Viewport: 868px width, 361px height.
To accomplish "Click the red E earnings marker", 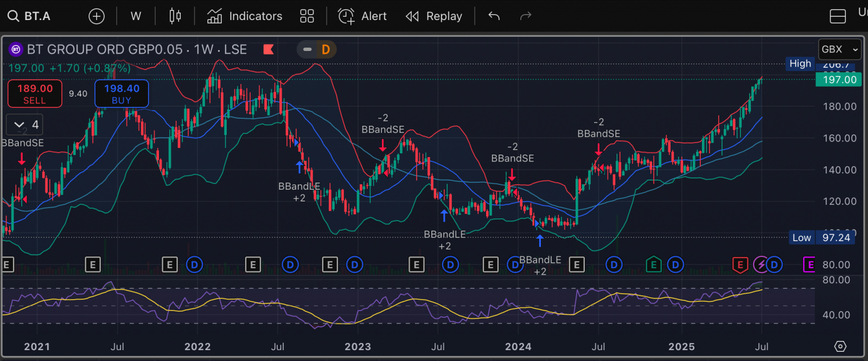I will (740, 265).
